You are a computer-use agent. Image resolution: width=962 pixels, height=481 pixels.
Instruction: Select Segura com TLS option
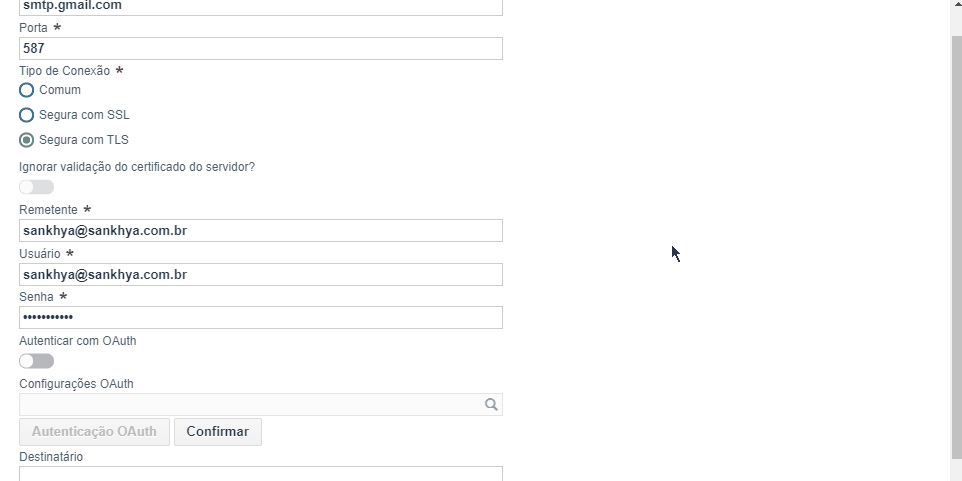pyautogui.click(x=26, y=140)
